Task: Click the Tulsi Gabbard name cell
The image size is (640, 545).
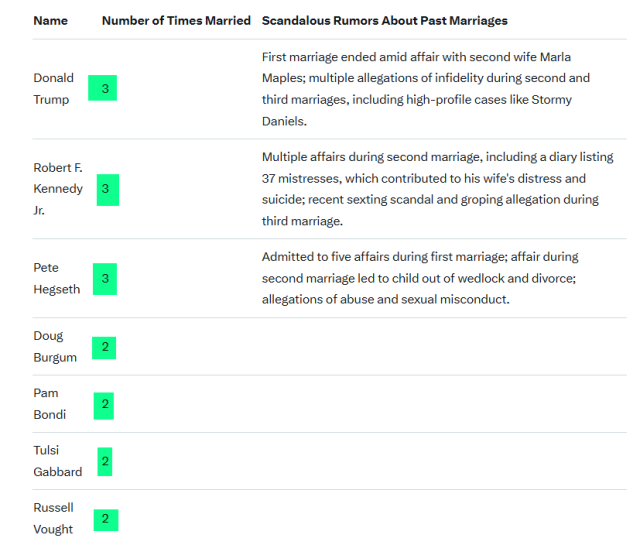Action: pos(57,461)
